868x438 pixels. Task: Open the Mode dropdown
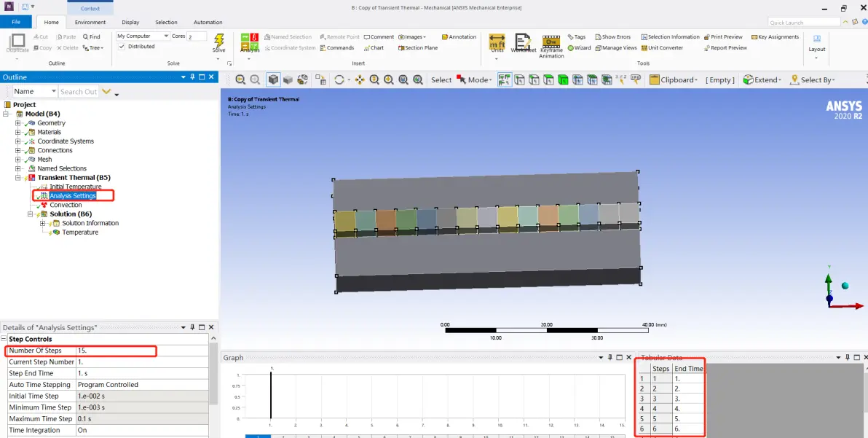tap(474, 79)
